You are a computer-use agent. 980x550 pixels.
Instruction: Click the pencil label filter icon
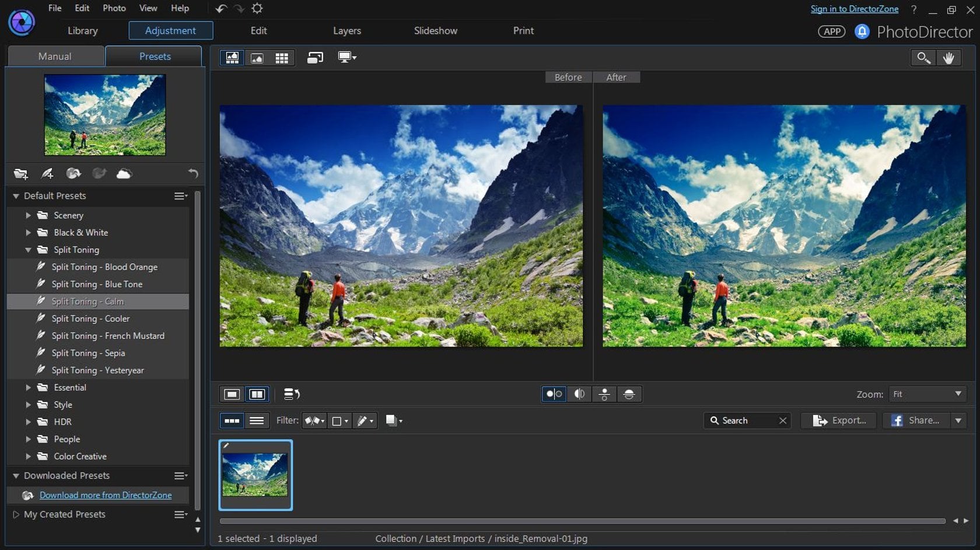pos(364,421)
